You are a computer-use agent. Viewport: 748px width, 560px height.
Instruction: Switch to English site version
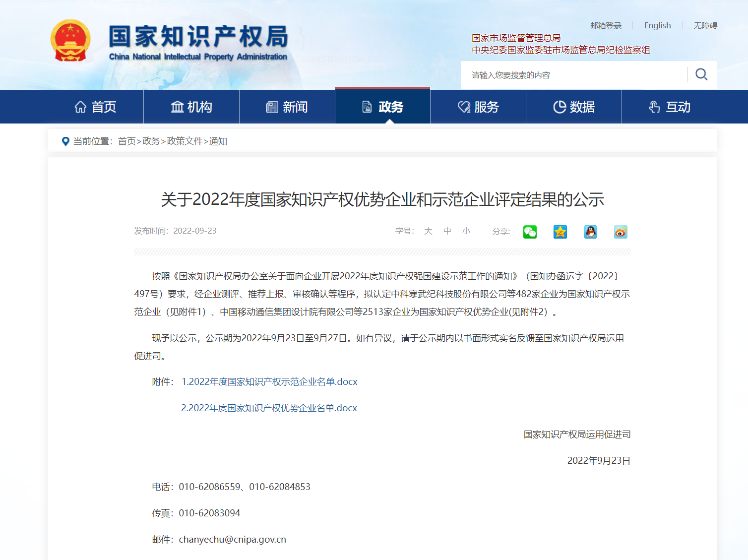click(657, 25)
